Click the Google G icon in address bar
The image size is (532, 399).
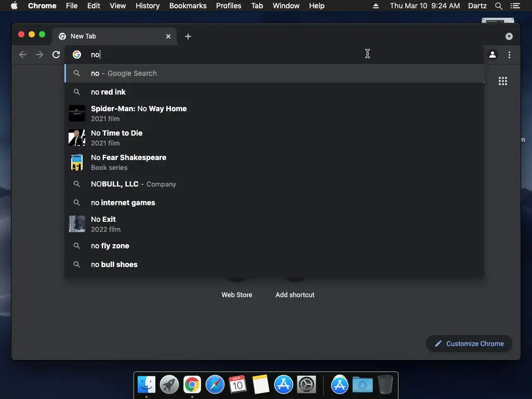[x=77, y=55]
